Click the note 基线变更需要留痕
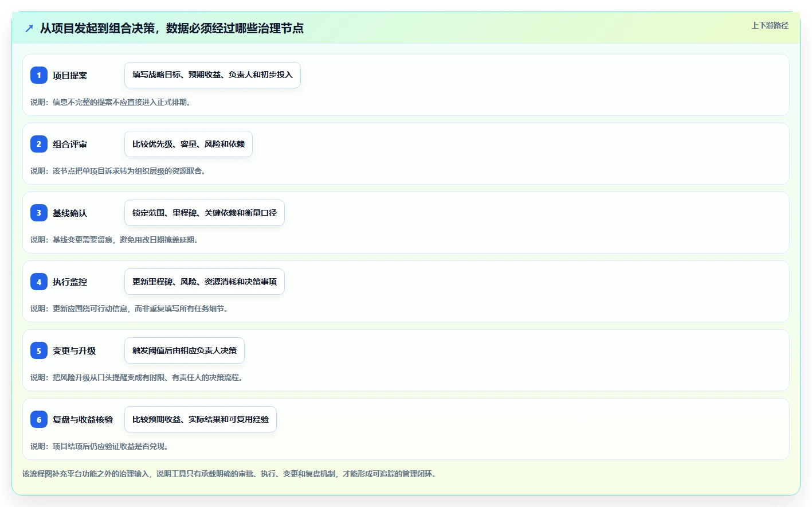Viewport: 812px width, 507px height. pos(83,240)
